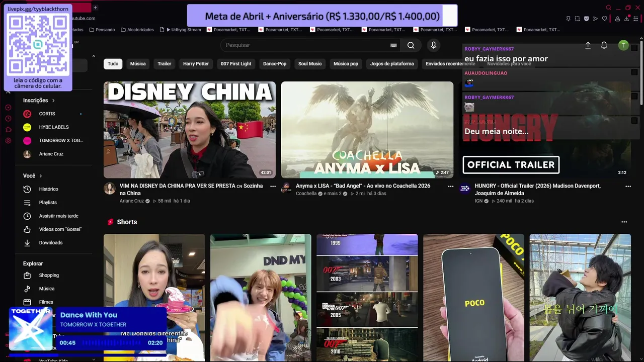The image size is (644, 362).
Task: Select the Harry Potter filter chip
Action: coord(196,64)
